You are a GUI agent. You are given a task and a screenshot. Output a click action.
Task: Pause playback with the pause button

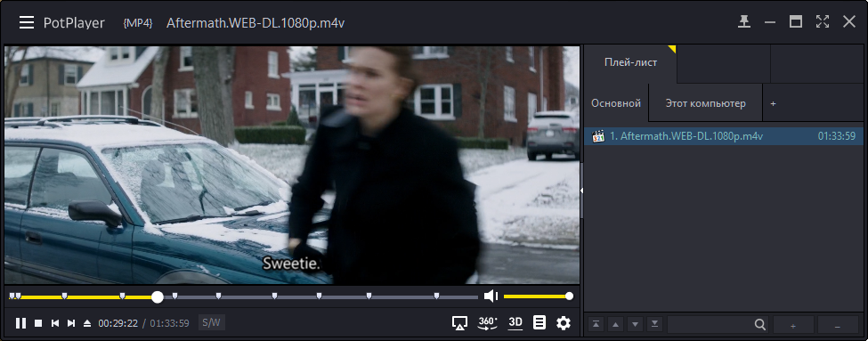click(20, 323)
